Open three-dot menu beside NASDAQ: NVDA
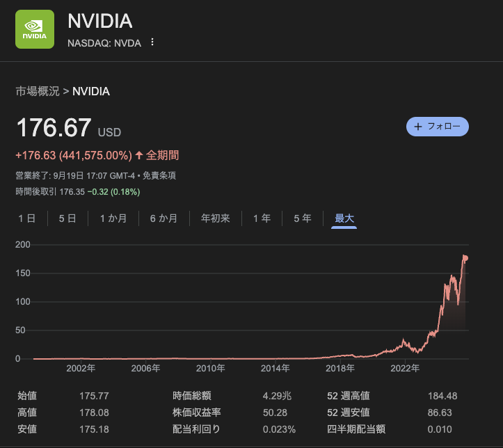Viewport: 503px width, 448px height. tap(152, 42)
